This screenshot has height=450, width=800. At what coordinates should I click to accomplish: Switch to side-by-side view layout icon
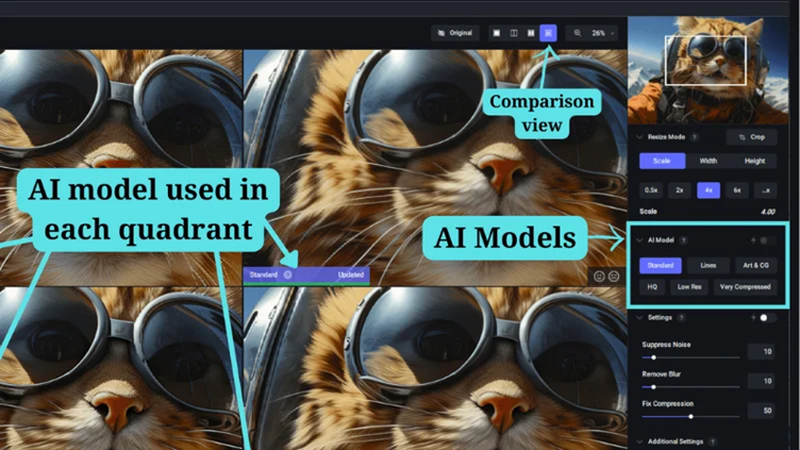coord(531,33)
